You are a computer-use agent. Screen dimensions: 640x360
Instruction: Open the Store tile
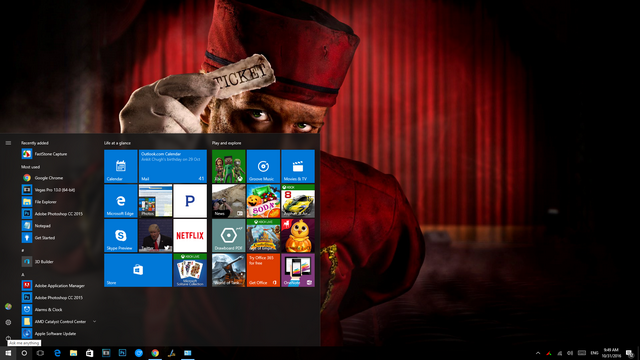tap(138, 270)
